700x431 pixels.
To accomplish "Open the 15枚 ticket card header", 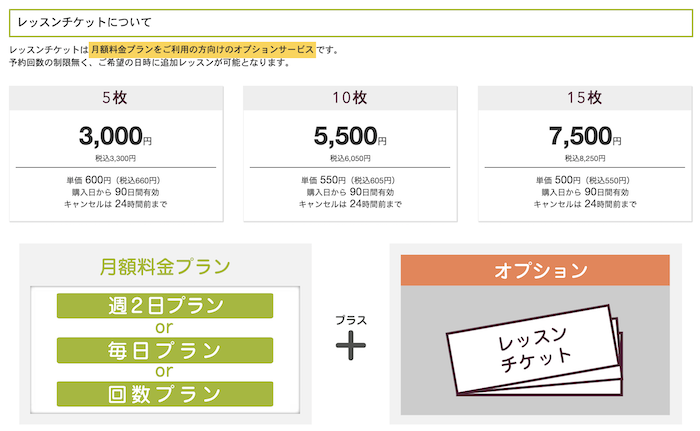I will [x=585, y=98].
